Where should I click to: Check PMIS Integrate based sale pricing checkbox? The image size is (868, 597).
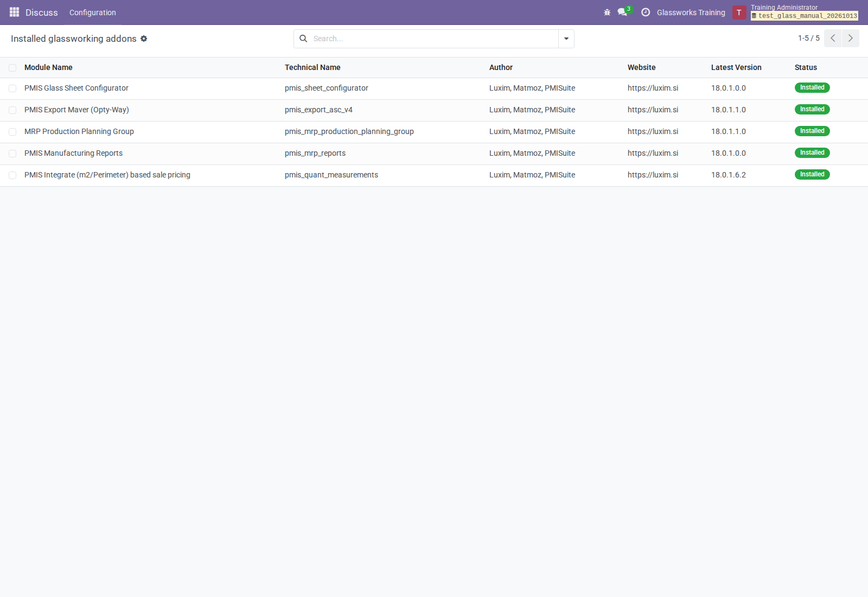(12, 175)
